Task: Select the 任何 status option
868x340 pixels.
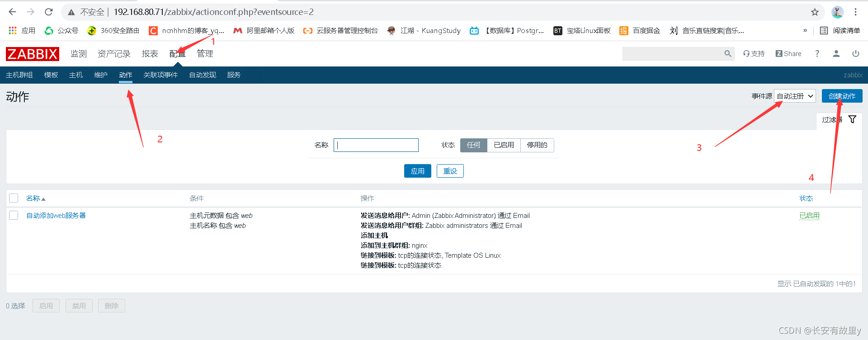Action: 473,145
